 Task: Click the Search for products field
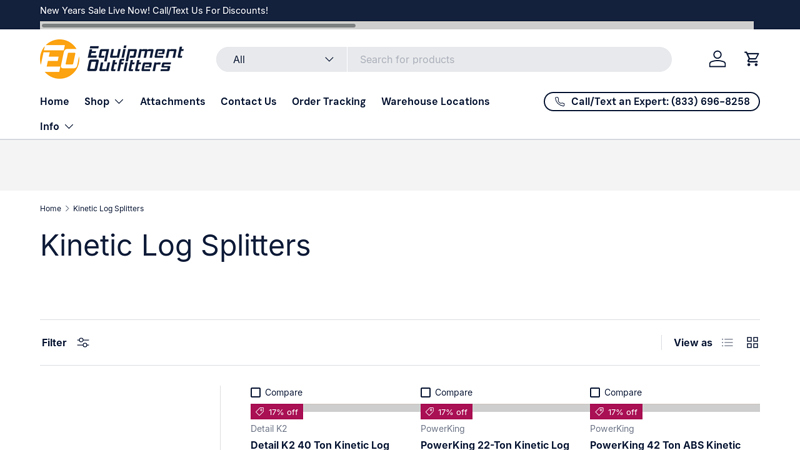point(509,60)
